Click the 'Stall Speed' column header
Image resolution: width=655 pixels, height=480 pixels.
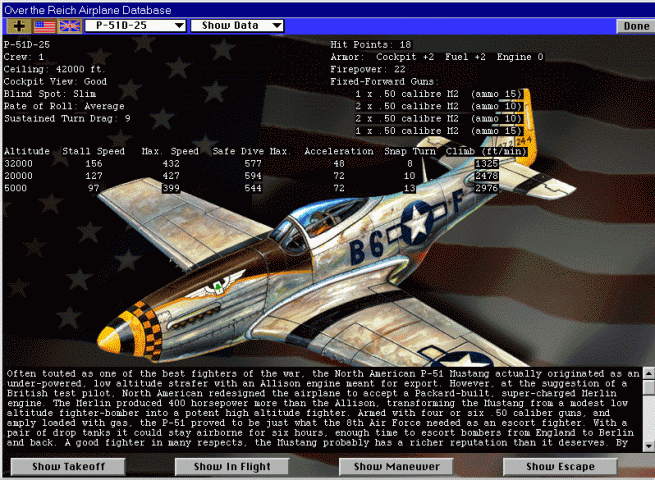94,151
